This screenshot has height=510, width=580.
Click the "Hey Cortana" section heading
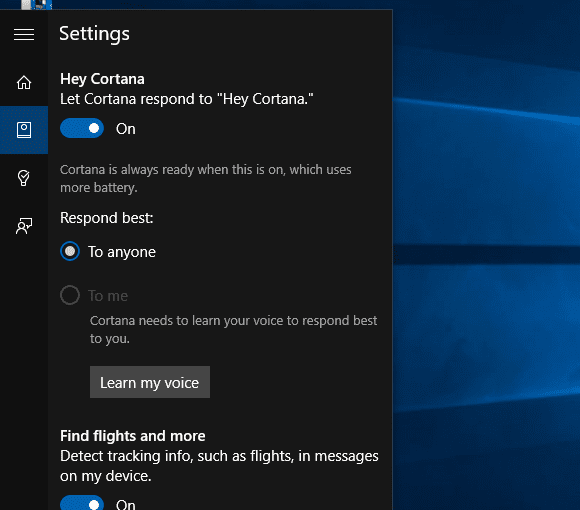pyautogui.click(x=102, y=79)
